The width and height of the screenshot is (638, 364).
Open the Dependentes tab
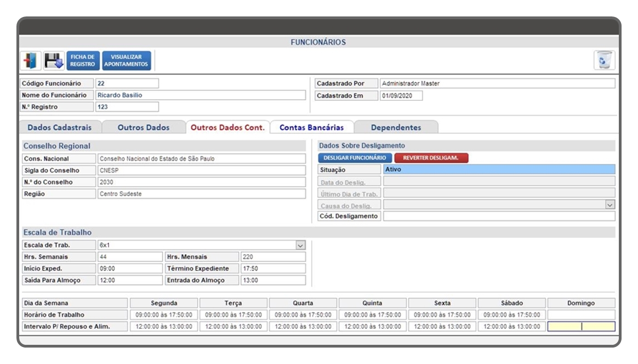396,127
